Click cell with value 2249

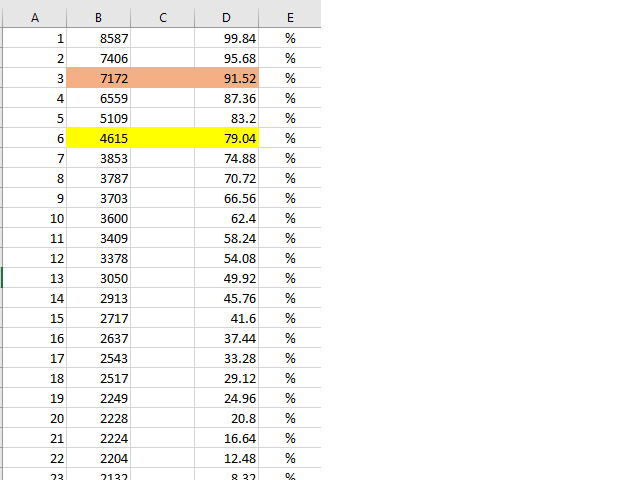pyautogui.click(x=98, y=398)
